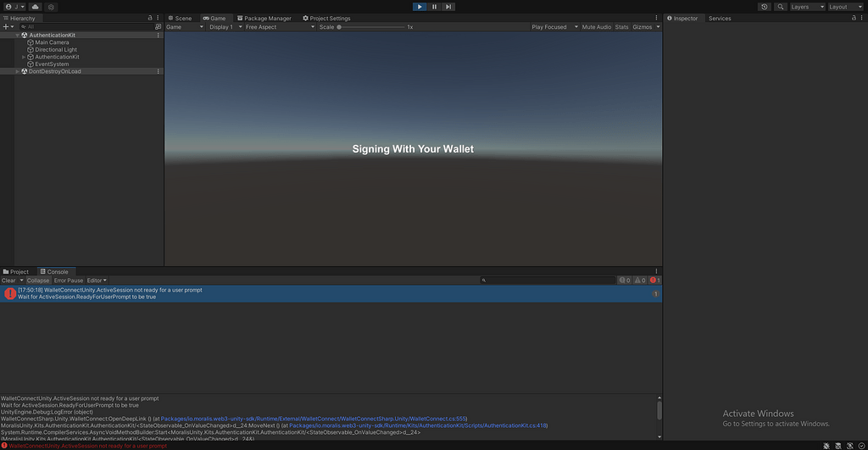Select the WalletConnectUnity error log entry
Image resolution: width=868 pixels, height=450 pixels.
tap(331, 293)
